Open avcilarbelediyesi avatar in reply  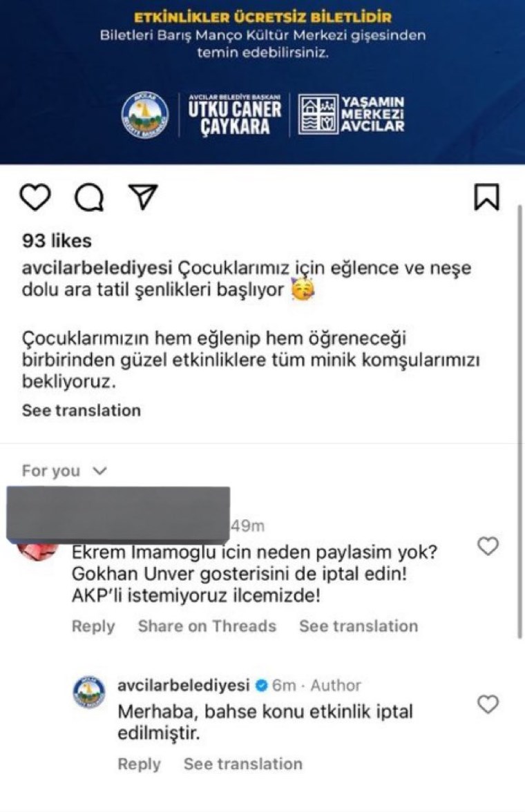click(x=89, y=693)
